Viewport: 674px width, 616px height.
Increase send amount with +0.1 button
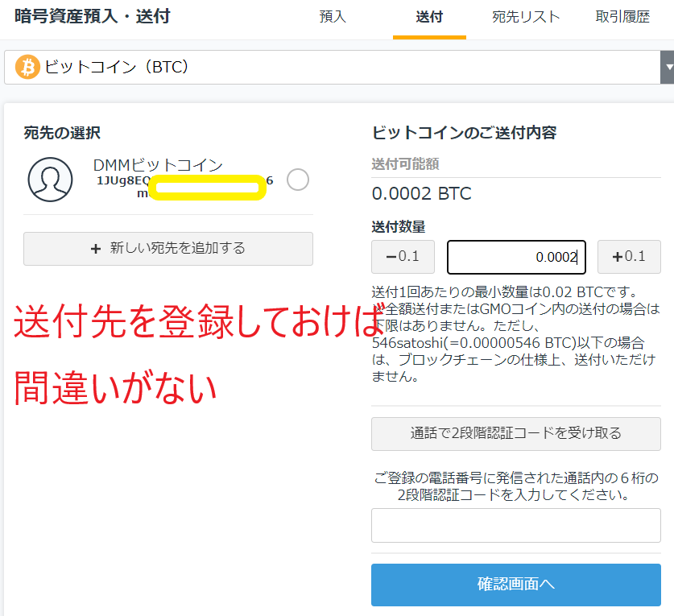click(x=629, y=257)
